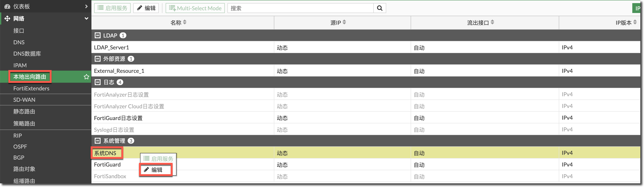The height and width of the screenshot is (187, 644).
Task: Click the 网络 network move icon
Action: (x=7, y=18)
